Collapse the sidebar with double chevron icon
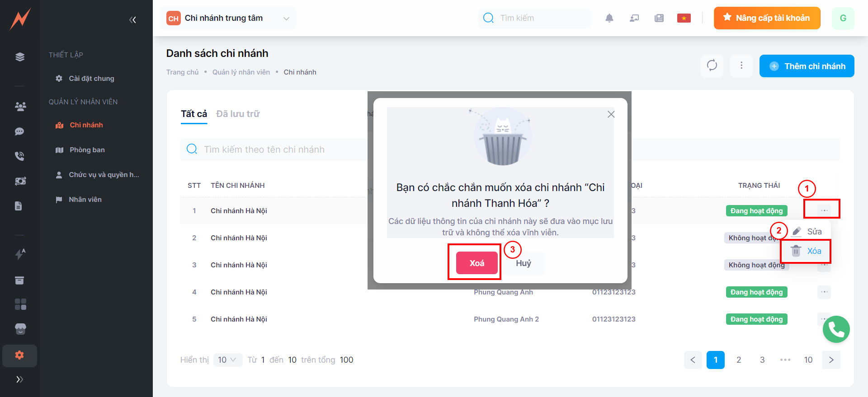 tap(132, 19)
